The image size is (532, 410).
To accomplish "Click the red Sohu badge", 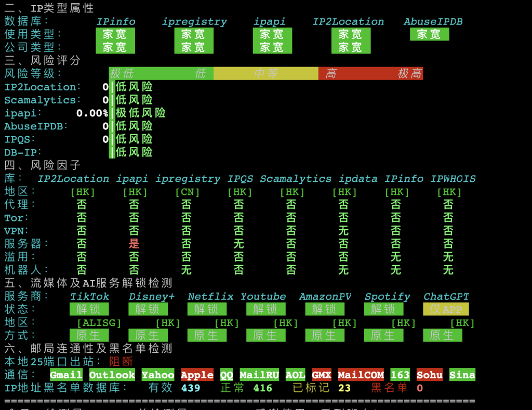I will pyautogui.click(x=430, y=375).
